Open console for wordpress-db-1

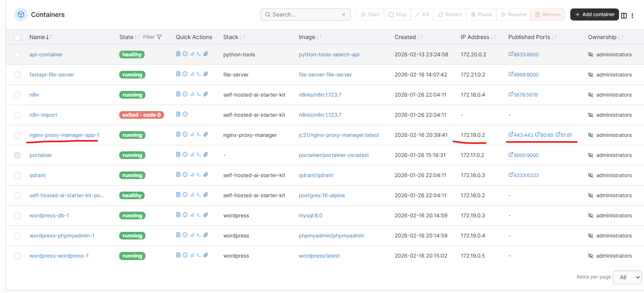(x=199, y=215)
